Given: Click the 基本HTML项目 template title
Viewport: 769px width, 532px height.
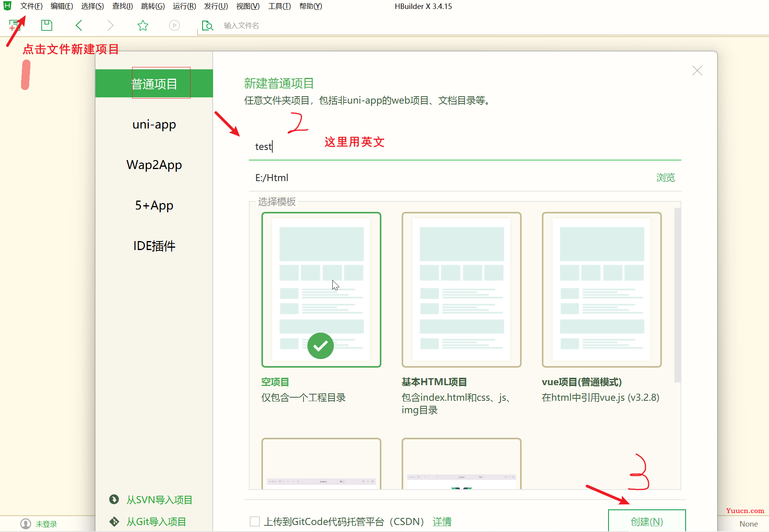Looking at the screenshot, I should [x=434, y=382].
